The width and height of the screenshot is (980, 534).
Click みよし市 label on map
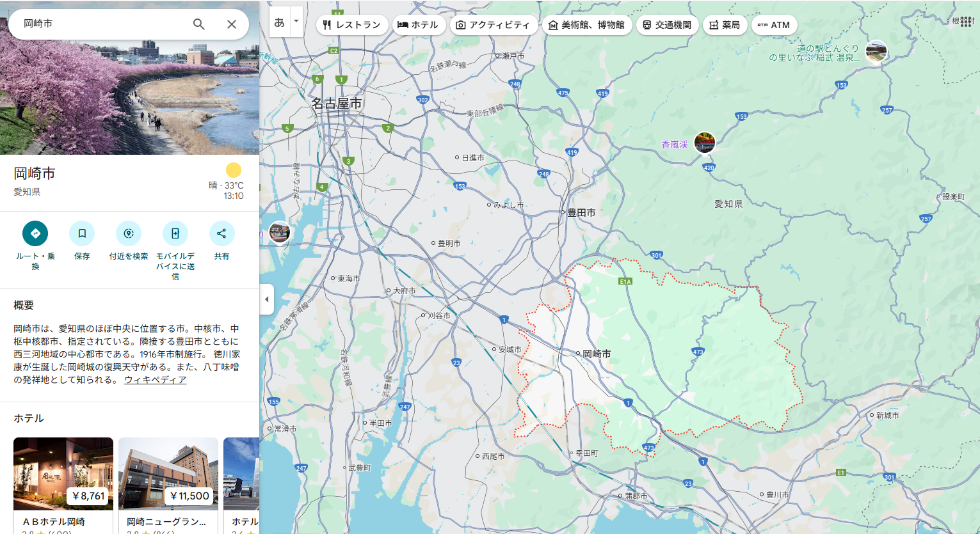coord(509,205)
